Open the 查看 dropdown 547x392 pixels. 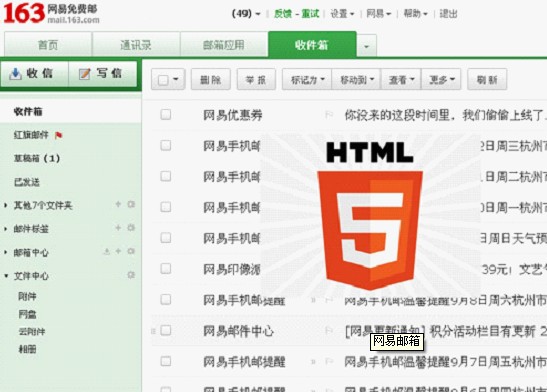click(401, 80)
